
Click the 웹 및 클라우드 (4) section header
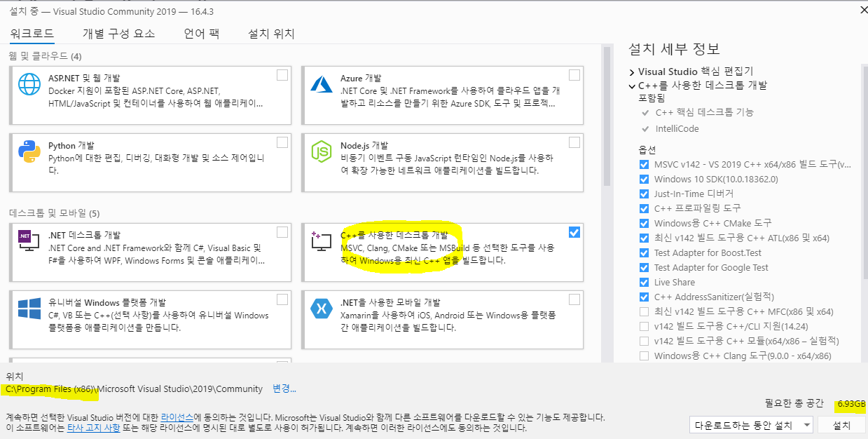[x=45, y=56]
